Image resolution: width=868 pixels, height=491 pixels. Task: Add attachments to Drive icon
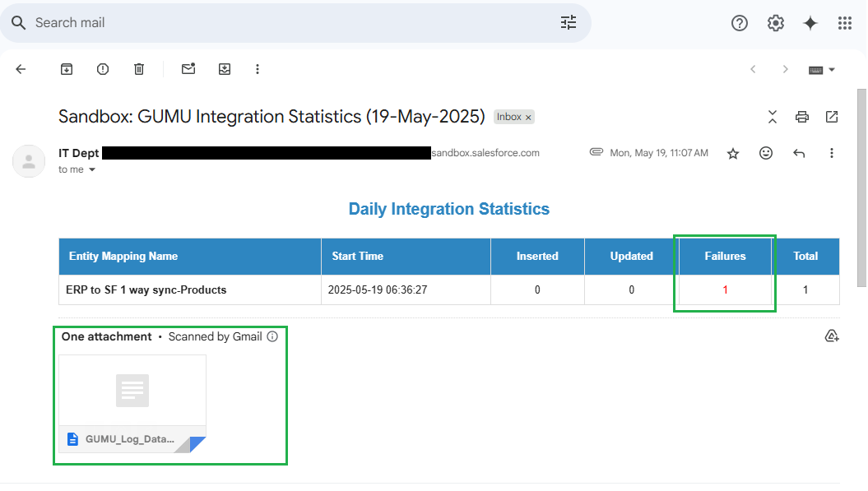[x=832, y=336]
